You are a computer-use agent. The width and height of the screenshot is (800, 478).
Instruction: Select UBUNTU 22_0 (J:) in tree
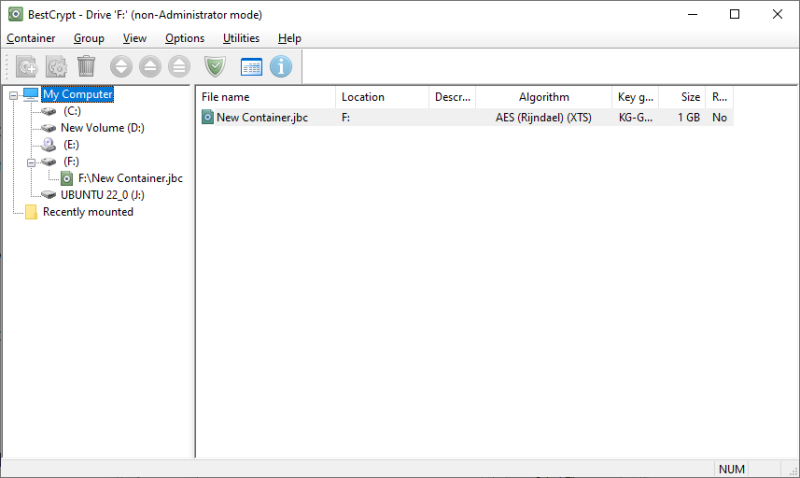click(103, 195)
